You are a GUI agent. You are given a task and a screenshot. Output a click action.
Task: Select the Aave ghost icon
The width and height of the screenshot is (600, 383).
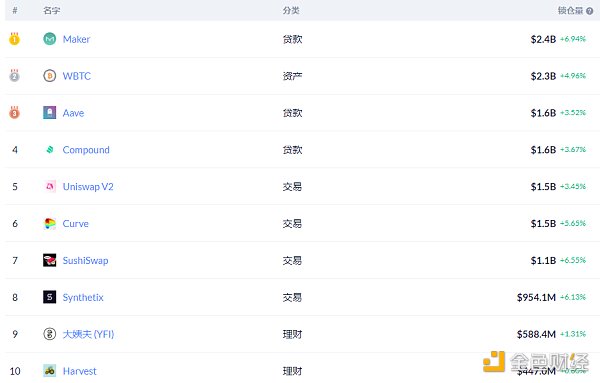[49, 112]
